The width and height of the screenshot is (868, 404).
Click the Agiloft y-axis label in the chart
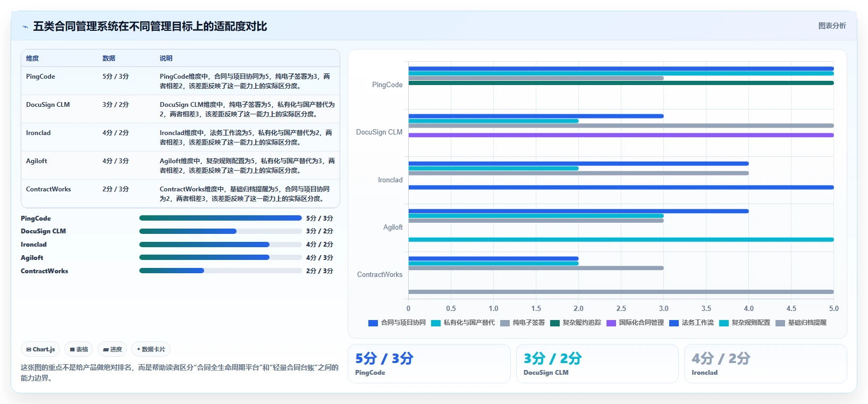tap(393, 228)
